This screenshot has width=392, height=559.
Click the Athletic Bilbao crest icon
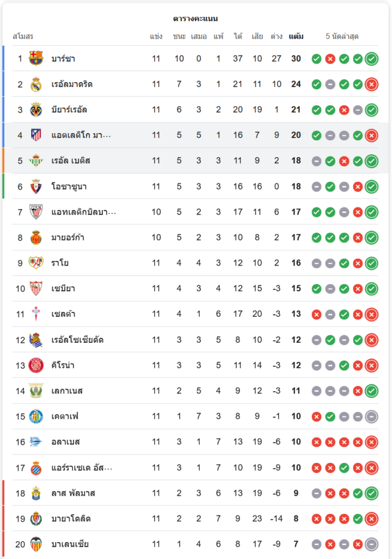[36, 212]
